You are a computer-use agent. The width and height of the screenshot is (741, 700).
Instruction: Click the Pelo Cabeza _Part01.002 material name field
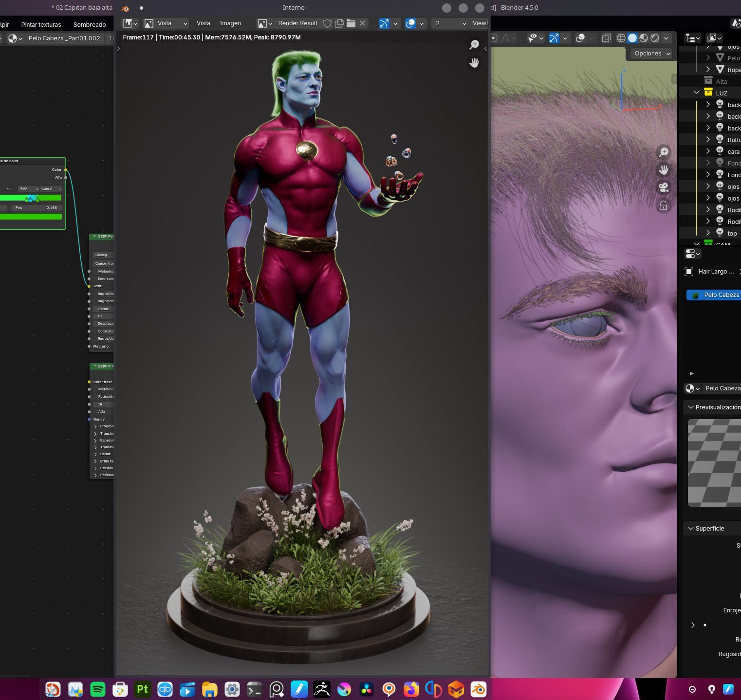click(64, 38)
